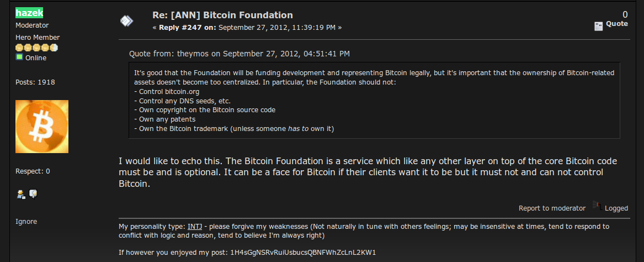Click the Respect: 0 label

click(x=33, y=171)
